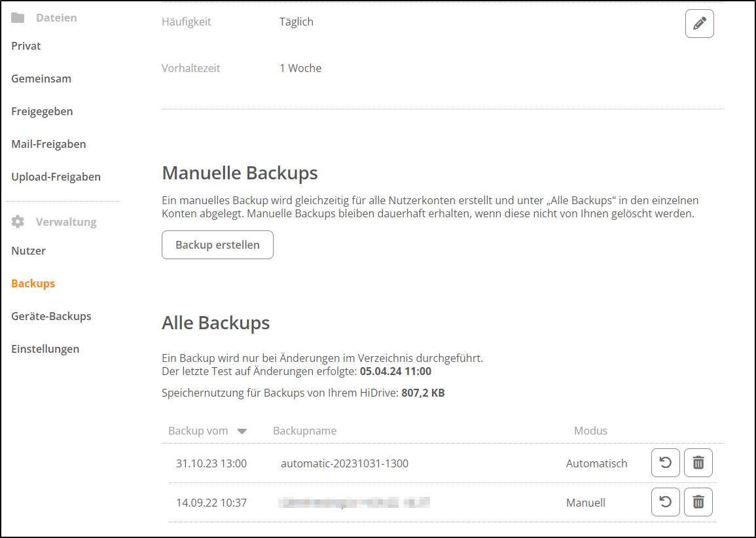Restore the automatic-20231031-1300 backup
Viewport: 756px width, 538px height.
pos(666,463)
